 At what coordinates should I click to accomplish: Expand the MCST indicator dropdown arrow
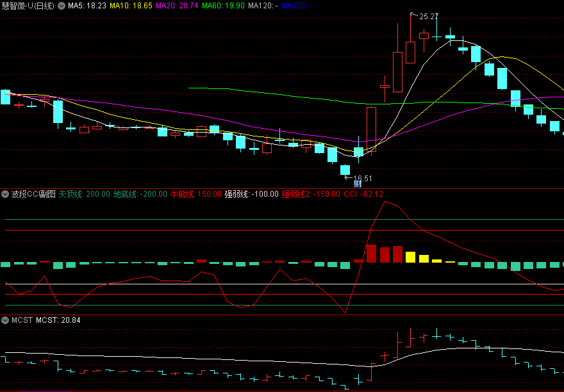[x=5, y=320]
